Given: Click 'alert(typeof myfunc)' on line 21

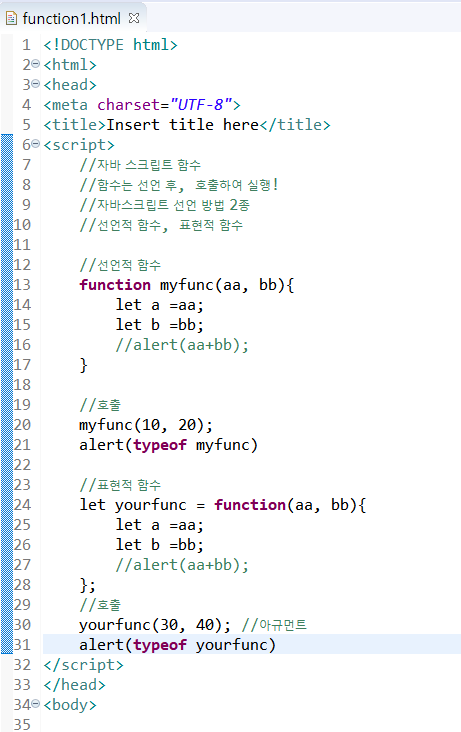Looking at the screenshot, I should (x=168, y=445).
